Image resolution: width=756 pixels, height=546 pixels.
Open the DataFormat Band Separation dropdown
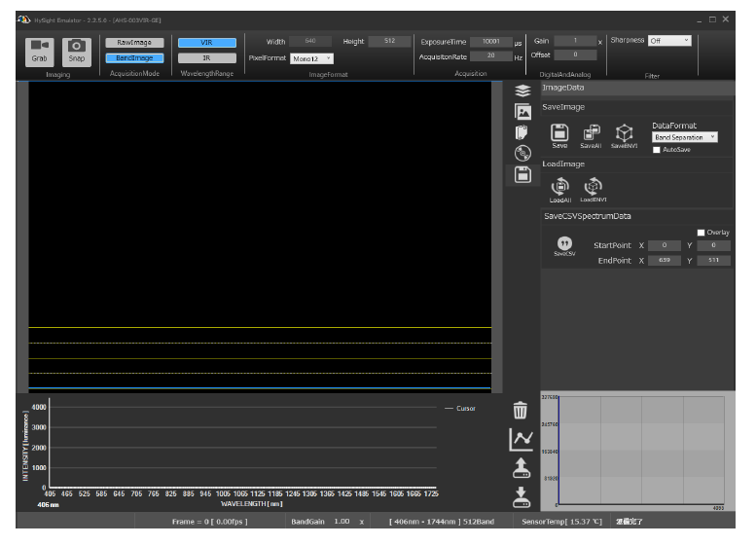click(x=685, y=137)
